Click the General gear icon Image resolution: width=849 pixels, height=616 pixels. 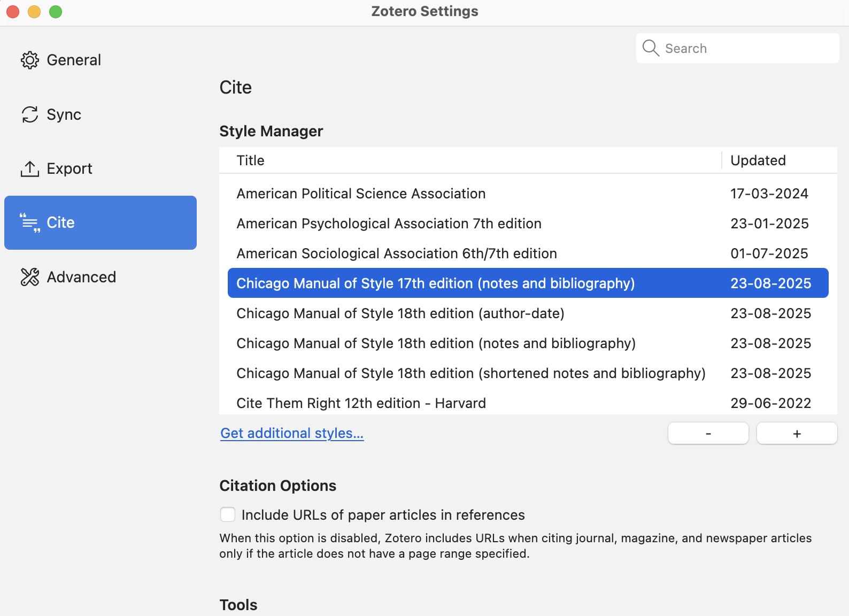pyautogui.click(x=30, y=60)
